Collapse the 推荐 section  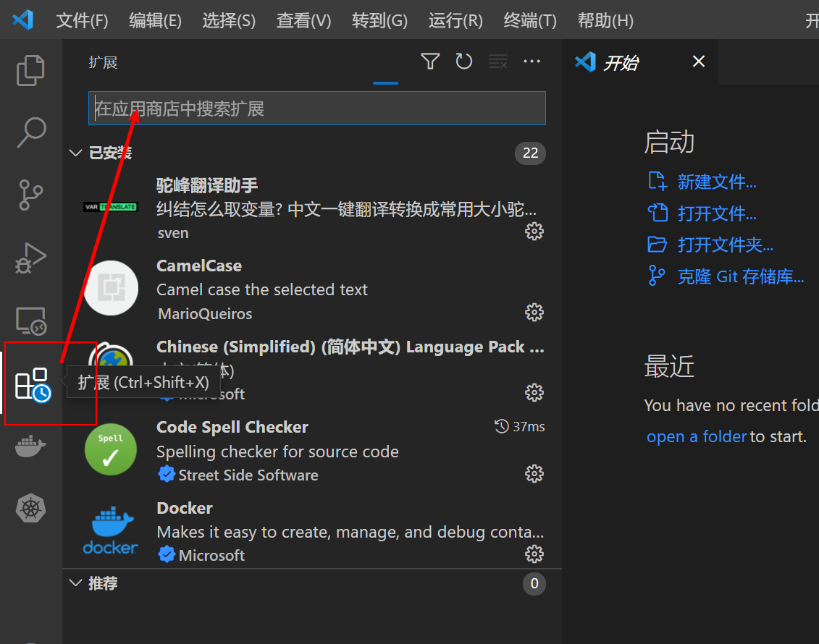pos(76,583)
